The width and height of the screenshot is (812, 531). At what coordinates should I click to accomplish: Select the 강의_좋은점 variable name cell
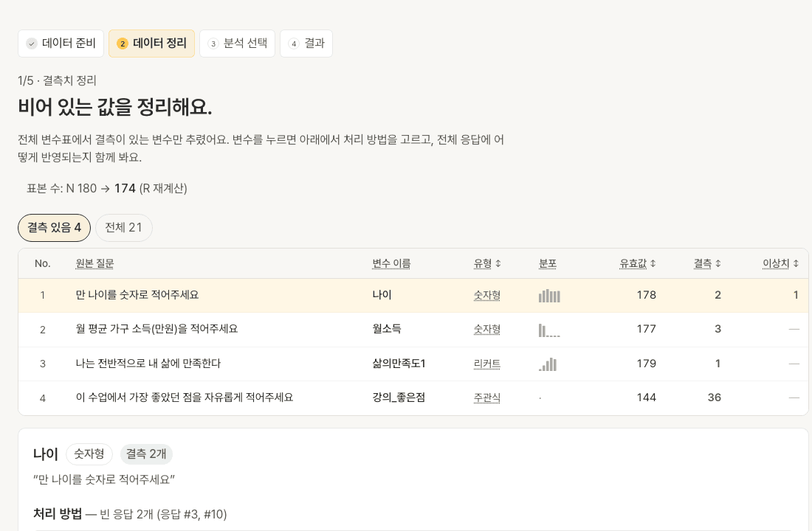[x=399, y=398]
